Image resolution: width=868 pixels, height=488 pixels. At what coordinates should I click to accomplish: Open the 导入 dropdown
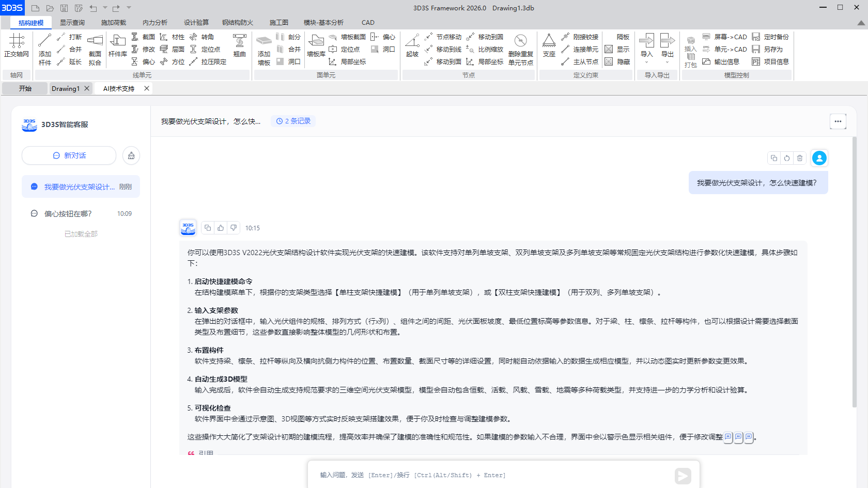[646, 50]
